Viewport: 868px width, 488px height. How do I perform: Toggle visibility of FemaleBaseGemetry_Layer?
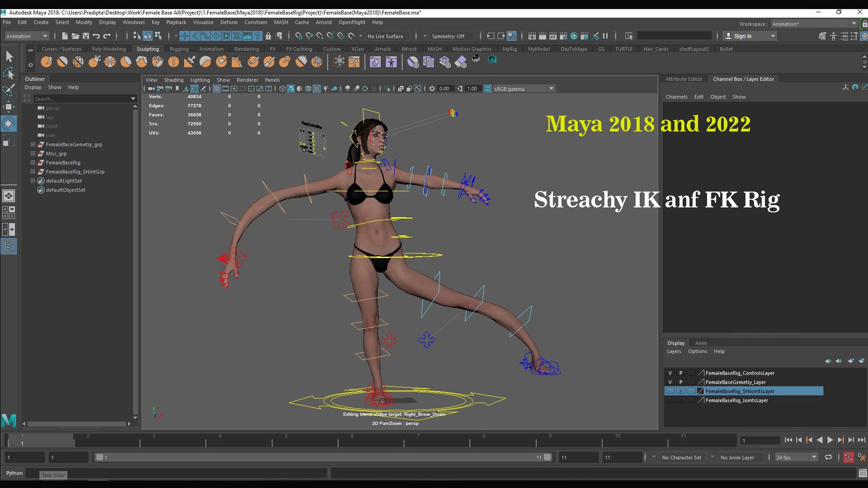click(x=670, y=382)
